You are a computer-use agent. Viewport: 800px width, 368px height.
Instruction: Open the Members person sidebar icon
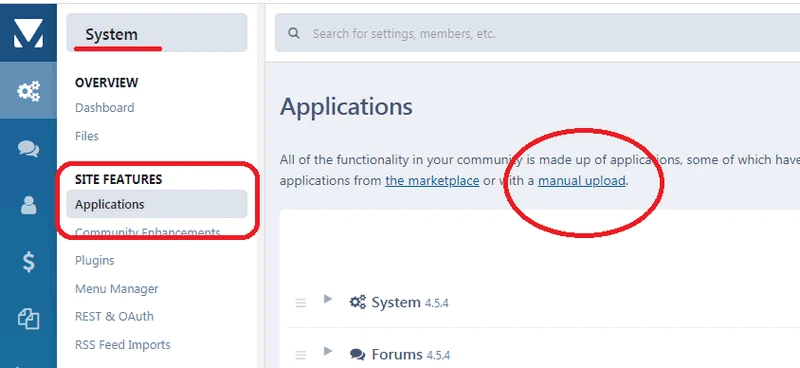click(28, 205)
